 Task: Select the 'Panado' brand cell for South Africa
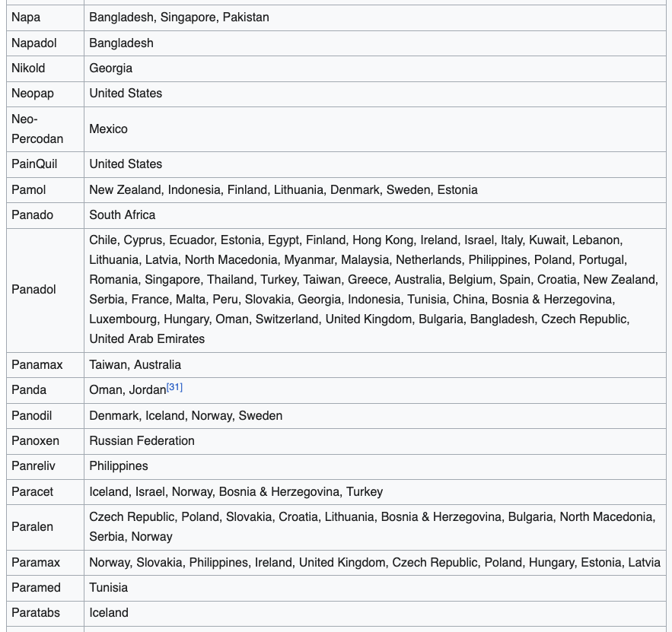tap(32, 215)
